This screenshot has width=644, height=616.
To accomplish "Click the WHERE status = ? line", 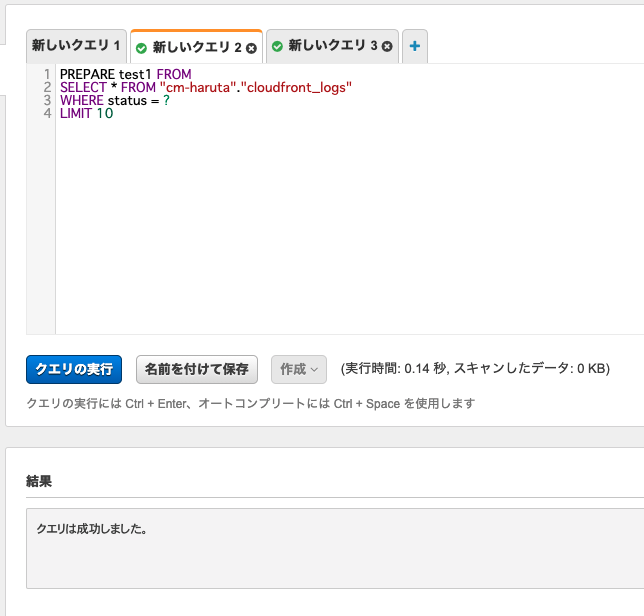I will (x=115, y=101).
